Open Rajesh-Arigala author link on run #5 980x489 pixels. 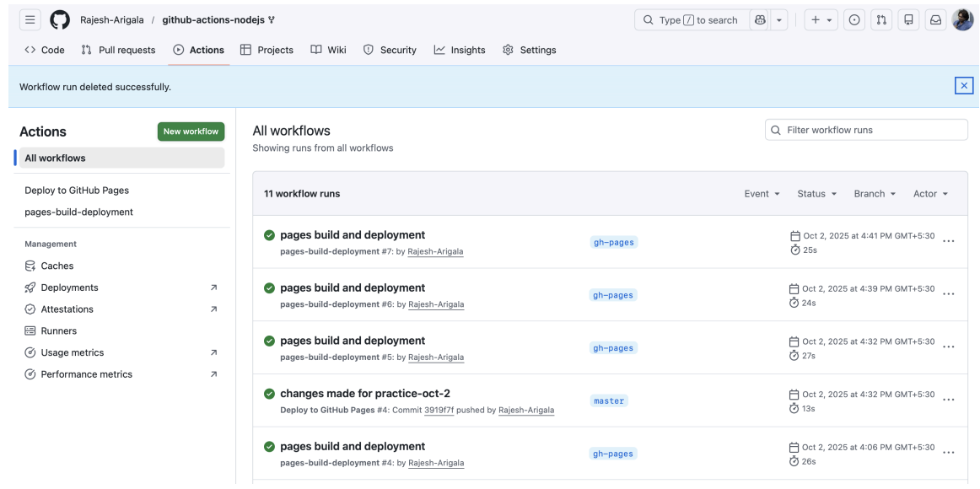click(x=436, y=357)
